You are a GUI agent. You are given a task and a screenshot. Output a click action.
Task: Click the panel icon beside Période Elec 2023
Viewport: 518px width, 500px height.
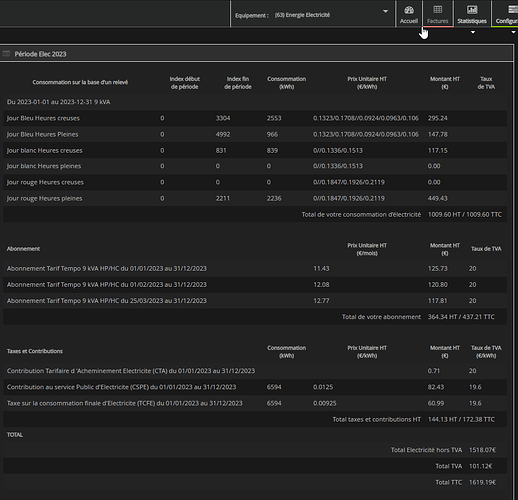[x=6, y=54]
